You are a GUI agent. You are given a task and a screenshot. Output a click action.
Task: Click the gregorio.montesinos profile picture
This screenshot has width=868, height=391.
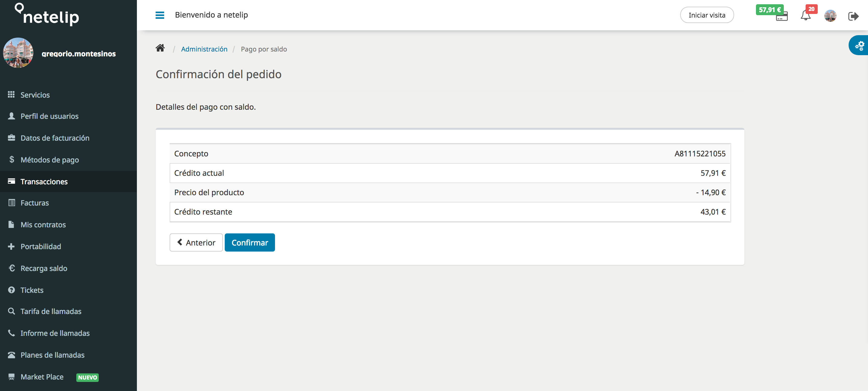pyautogui.click(x=18, y=53)
